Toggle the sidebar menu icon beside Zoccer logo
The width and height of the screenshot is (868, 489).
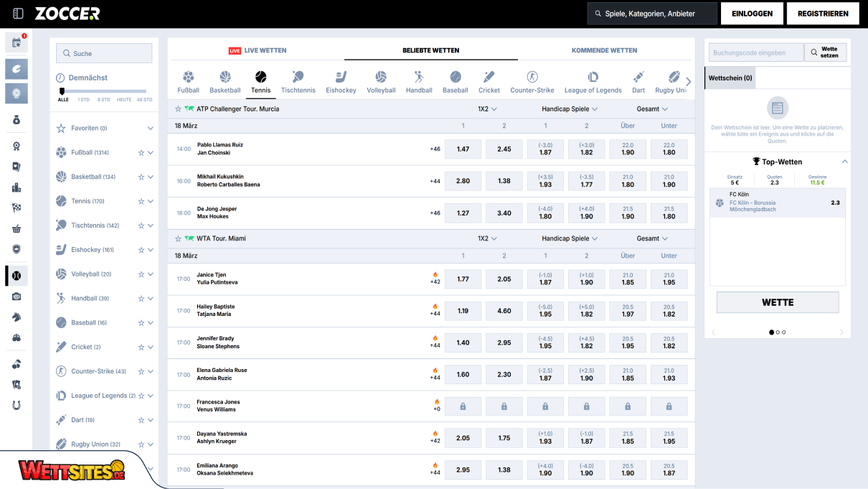(x=18, y=14)
